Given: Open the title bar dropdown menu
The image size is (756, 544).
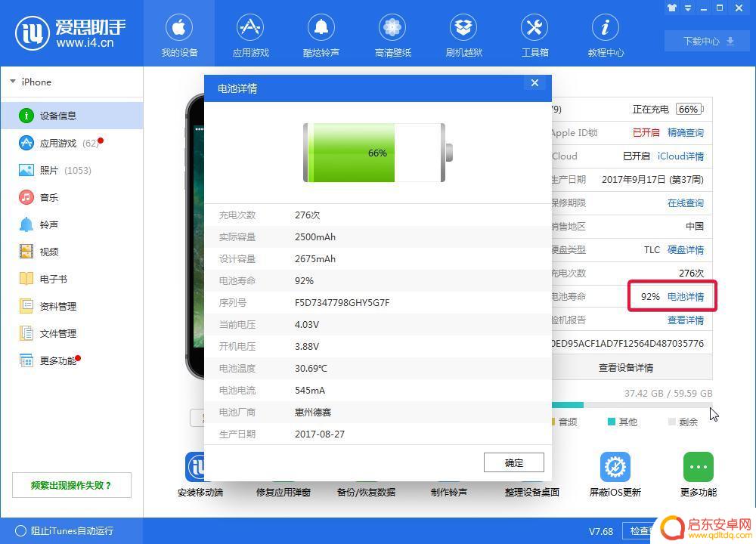Looking at the screenshot, I should (x=688, y=8).
